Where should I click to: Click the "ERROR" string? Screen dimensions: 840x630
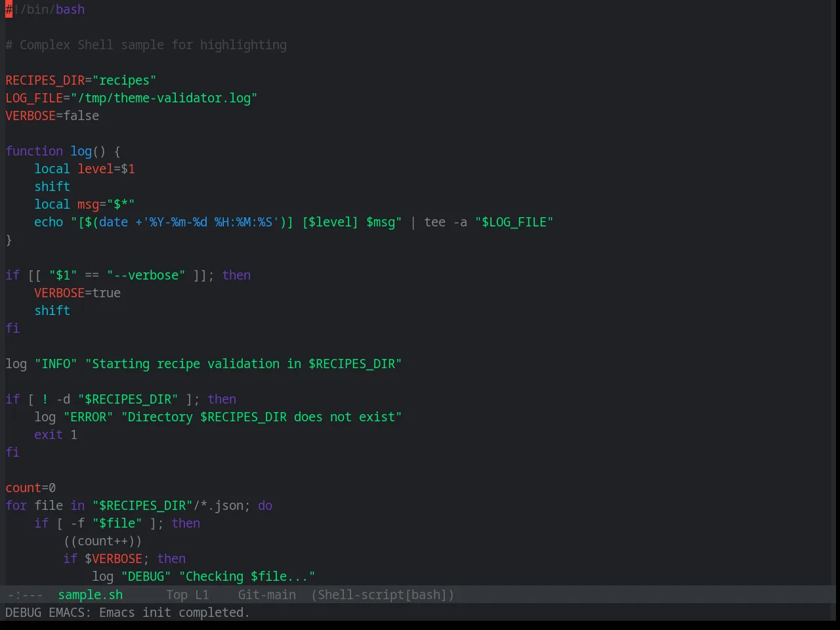pyautogui.click(x=89, y=417)
